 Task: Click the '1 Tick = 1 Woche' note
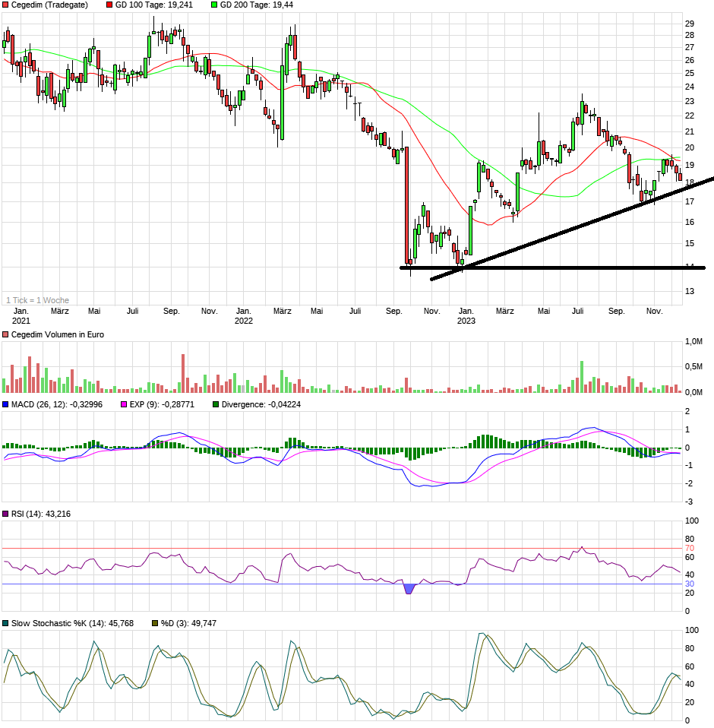(x=37, y=300)
